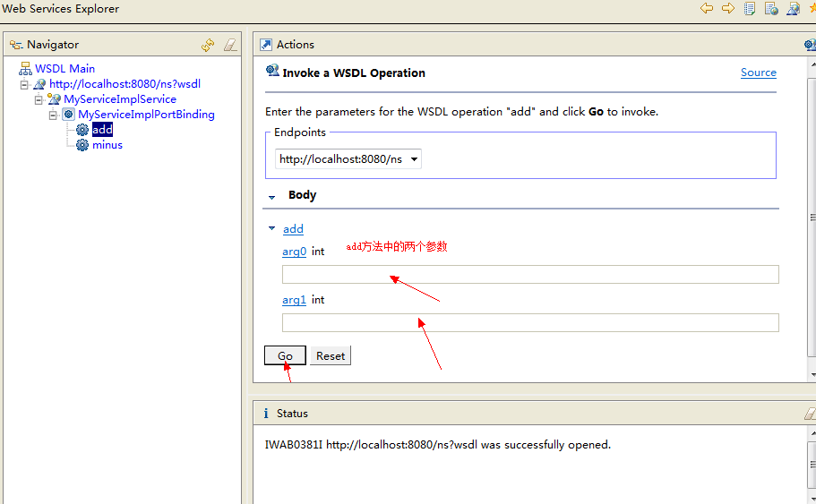
Task: Select MyServiceImplPortBinding in the tree
Action: pos(146,114)
